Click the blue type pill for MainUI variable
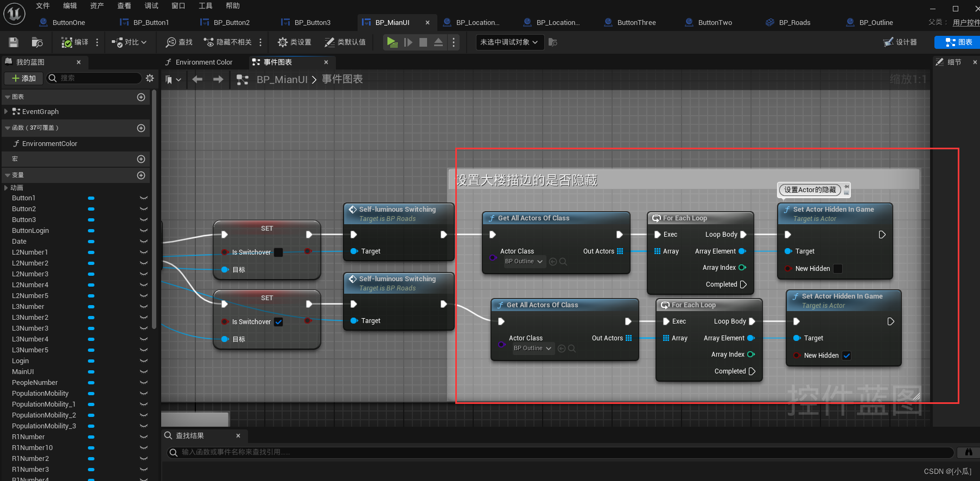 tap(91, 372)
